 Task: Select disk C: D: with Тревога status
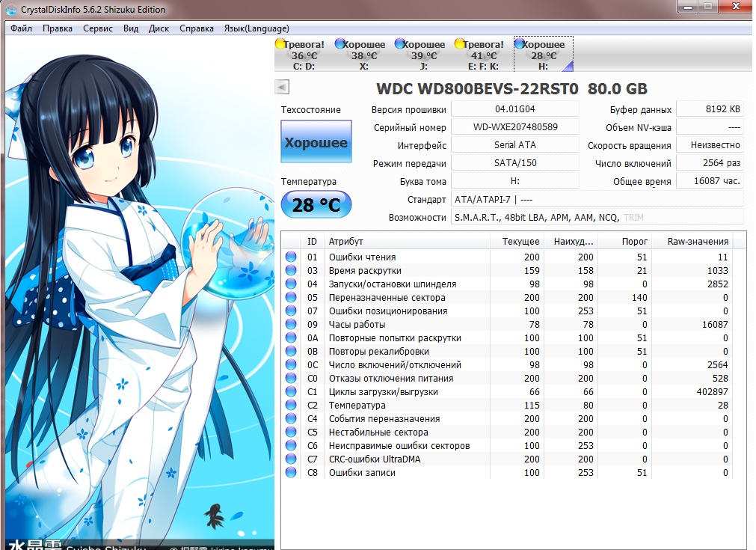click(x=304, y=55)
